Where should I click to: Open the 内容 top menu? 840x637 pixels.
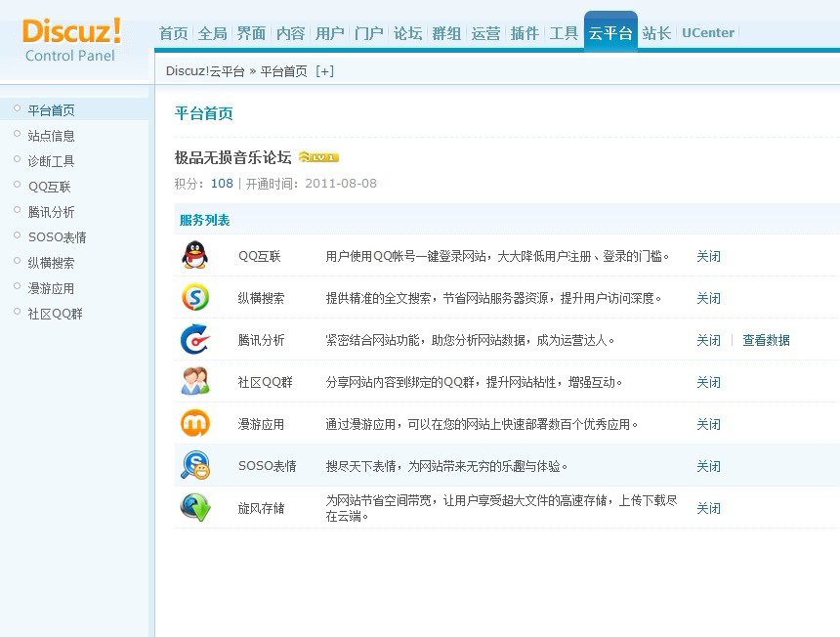(291, 33)
